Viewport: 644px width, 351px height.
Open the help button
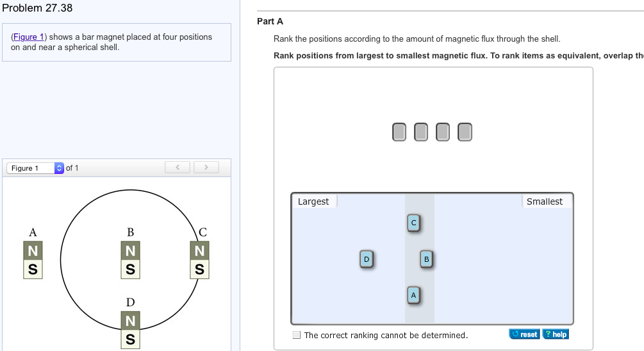[x=556, y=334]
